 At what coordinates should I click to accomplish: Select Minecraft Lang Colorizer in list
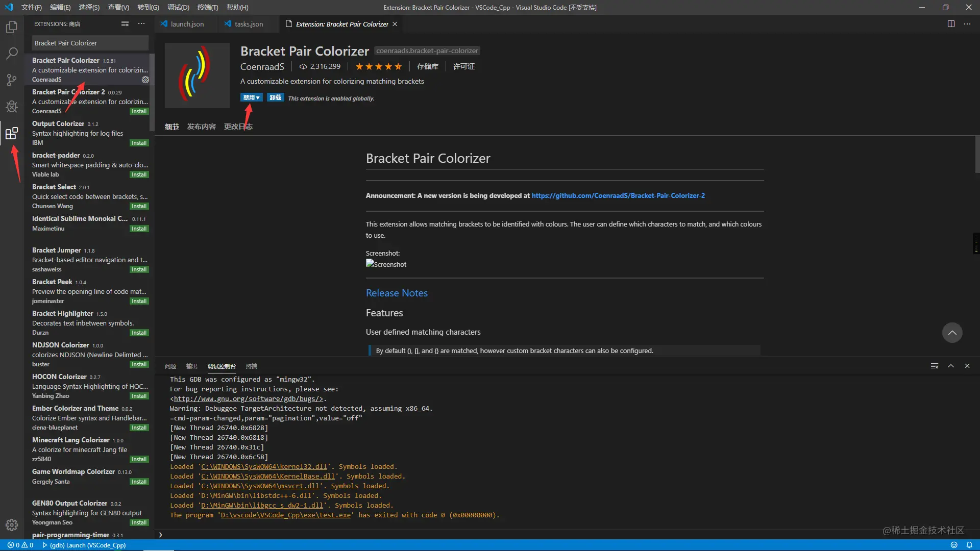(89, 449)
